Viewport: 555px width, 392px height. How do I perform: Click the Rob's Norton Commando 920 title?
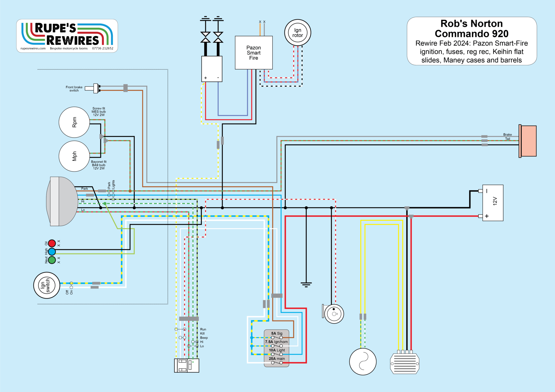tap(472, 29)
